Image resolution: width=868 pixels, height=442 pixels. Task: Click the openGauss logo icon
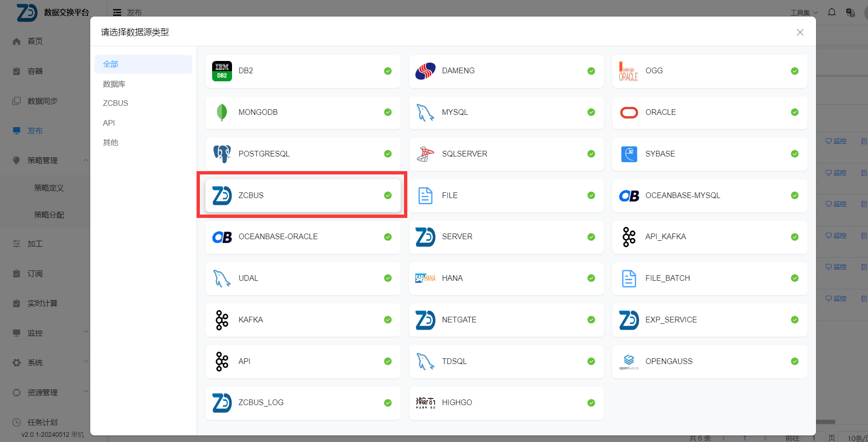[628, 362]
